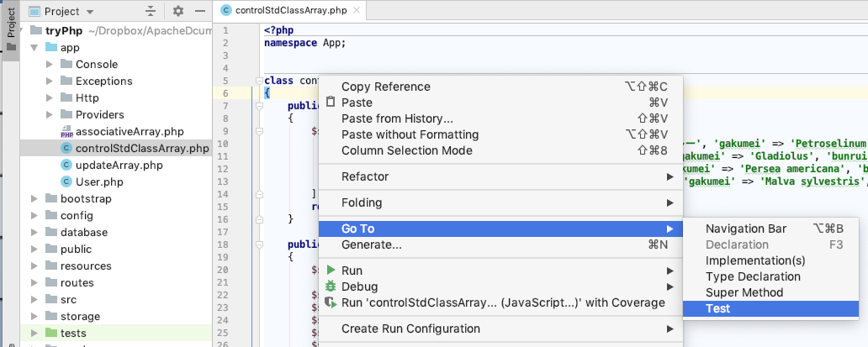Expand the bootstrap folder

click(x=34, y=199)
